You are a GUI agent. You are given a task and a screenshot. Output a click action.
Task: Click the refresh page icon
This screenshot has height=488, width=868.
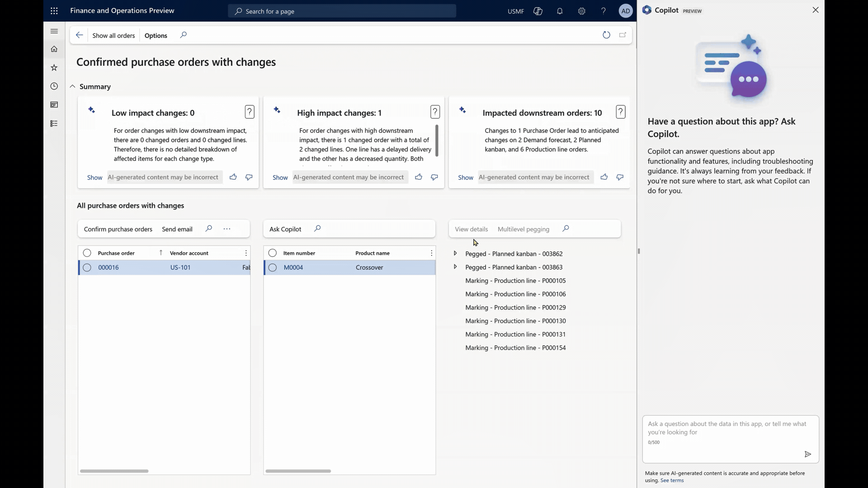[606, 35]
